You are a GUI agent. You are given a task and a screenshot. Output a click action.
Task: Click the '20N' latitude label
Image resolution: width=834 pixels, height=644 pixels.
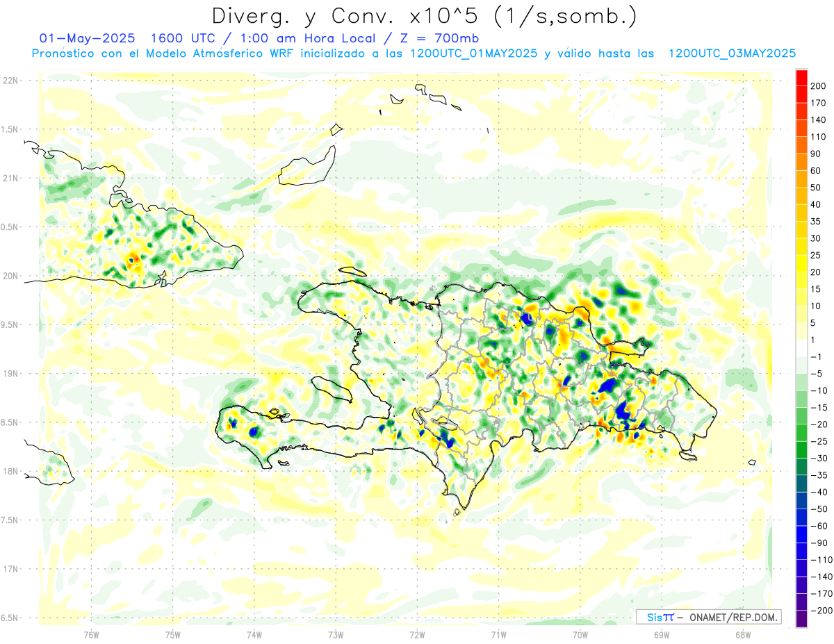coord(10,276)
